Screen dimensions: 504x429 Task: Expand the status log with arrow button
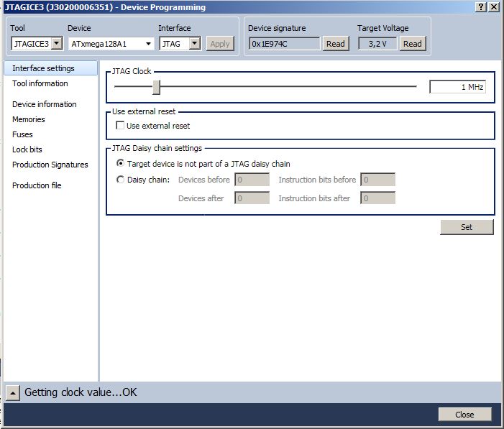coord(13,392)
